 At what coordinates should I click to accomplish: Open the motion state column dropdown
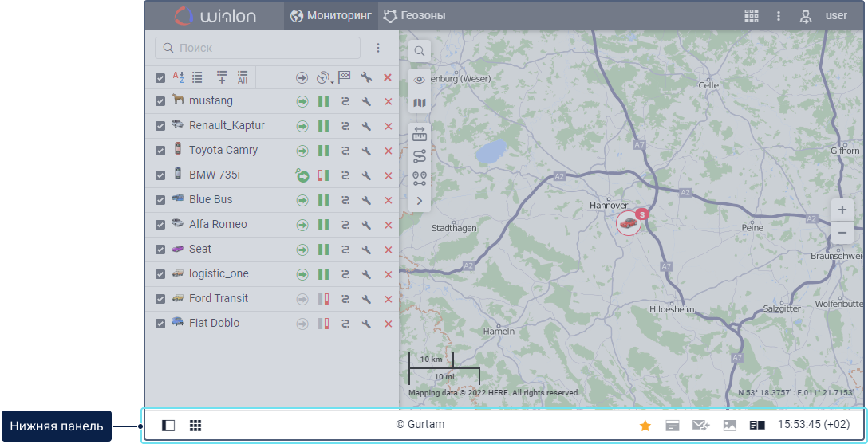coord(325,78)
